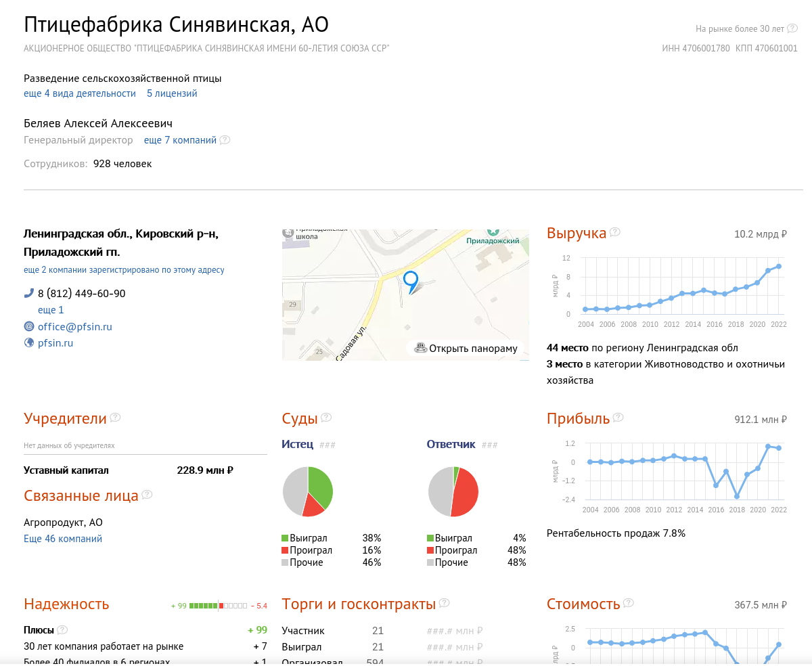Click help icon next to Стоимость heading
Viewport: 812px width, 666px height.
click(629, 603)
